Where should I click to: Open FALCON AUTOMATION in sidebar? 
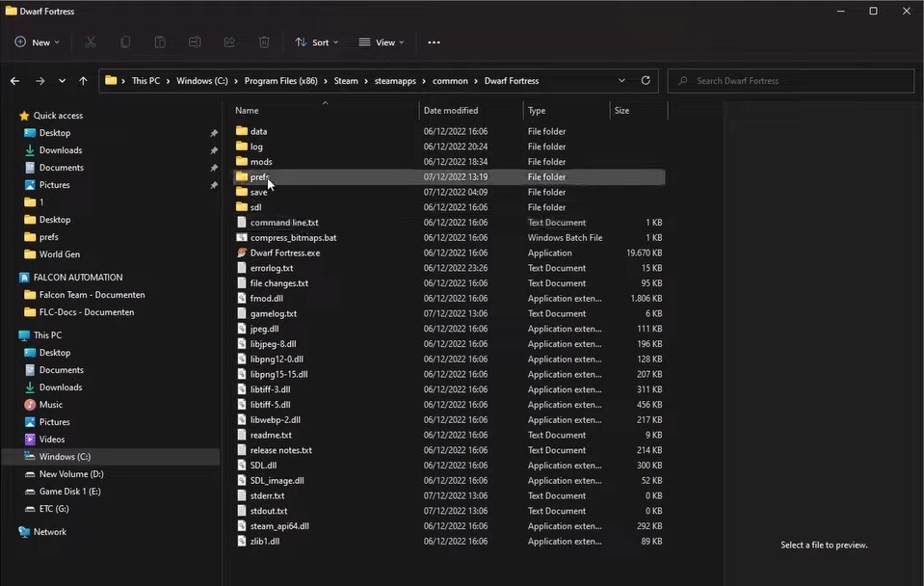78,277
